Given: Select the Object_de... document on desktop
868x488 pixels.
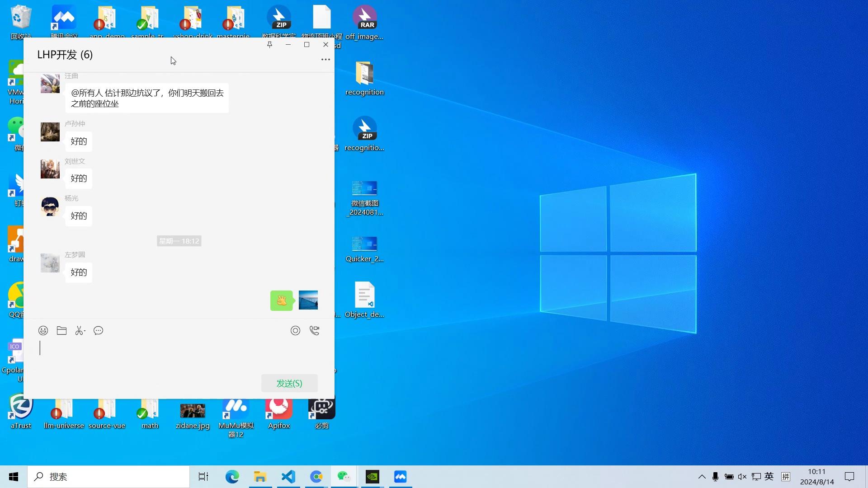Looking at the screenshot, I should tap(364, 300).
